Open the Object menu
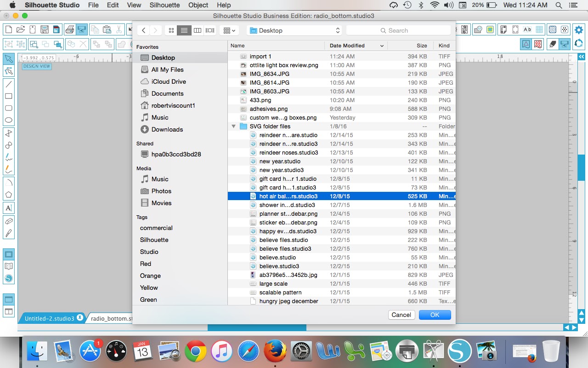The height and width of the screenshot is (368, 588). (198, 5)
